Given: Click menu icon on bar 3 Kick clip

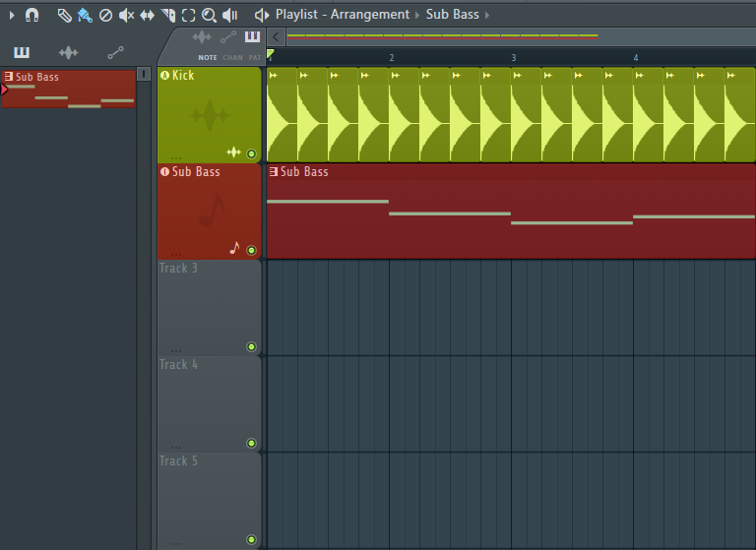Looking at the screenshot, I should (x=518, y=75).
